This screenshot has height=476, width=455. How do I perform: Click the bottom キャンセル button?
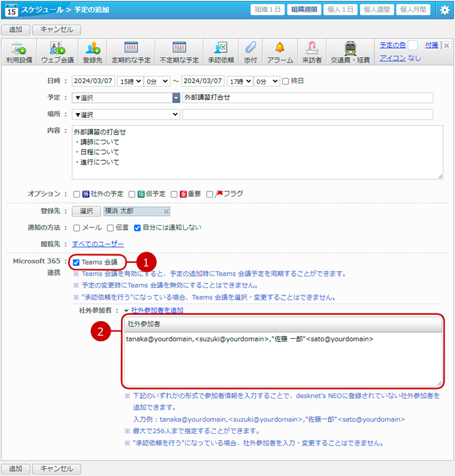coord(57,469)
